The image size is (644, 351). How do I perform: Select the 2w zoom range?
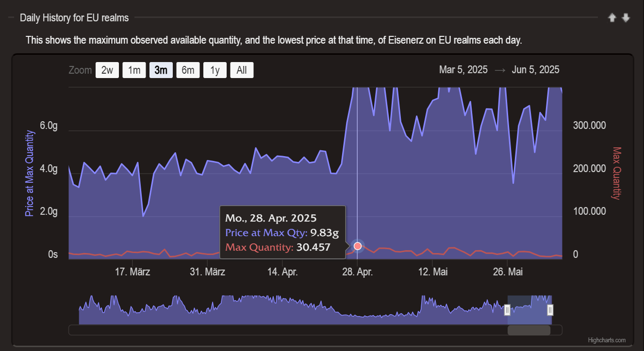point(107,69)
